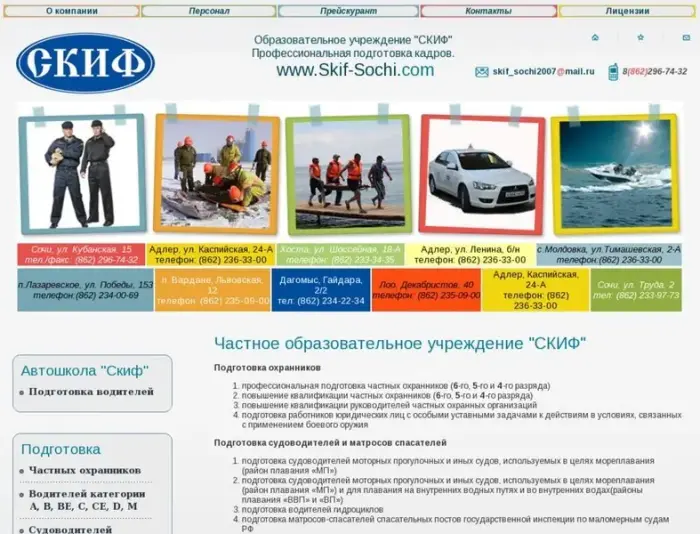Open the Лицензии menu item
This screenshot has width=700, height=534.
click(627, 11)
